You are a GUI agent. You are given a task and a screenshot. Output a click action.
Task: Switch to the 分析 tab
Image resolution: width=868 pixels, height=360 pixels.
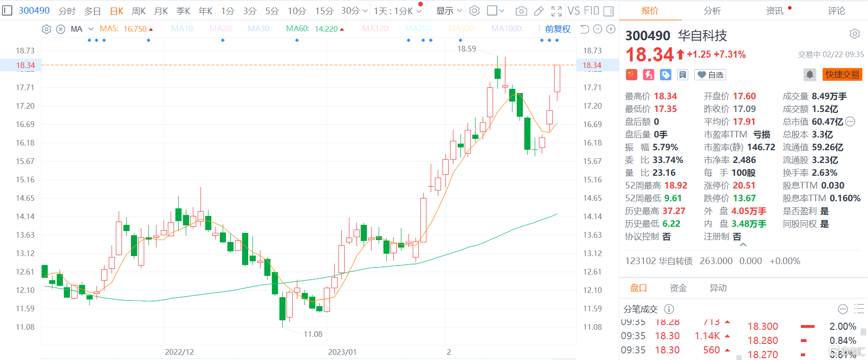click(x=712, y=11)
